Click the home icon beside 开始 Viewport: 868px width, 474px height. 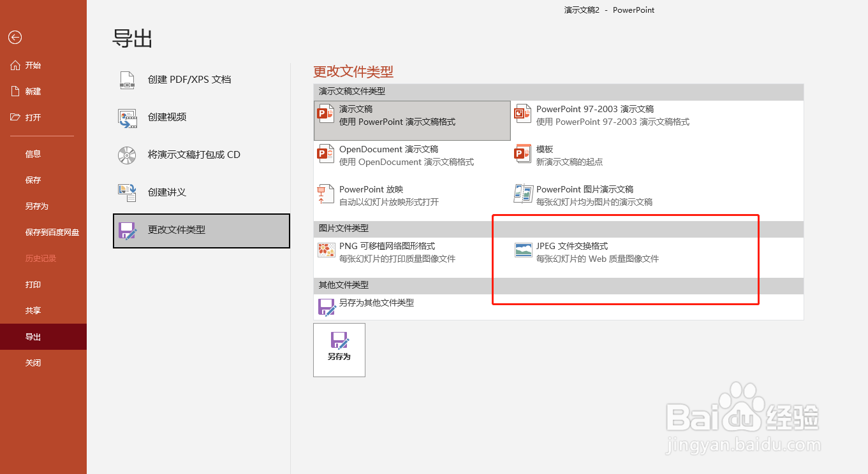(x=15, y=65)
